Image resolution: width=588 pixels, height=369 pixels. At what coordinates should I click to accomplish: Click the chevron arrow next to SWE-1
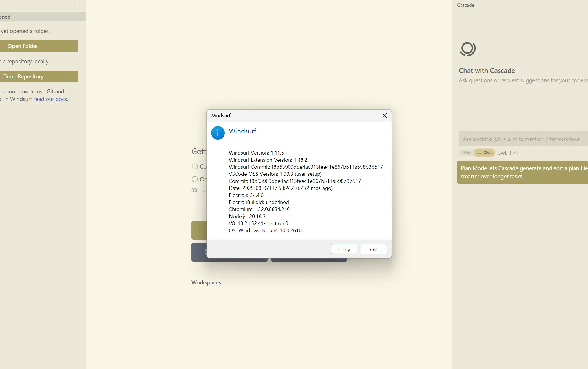[x=516, y=153]
